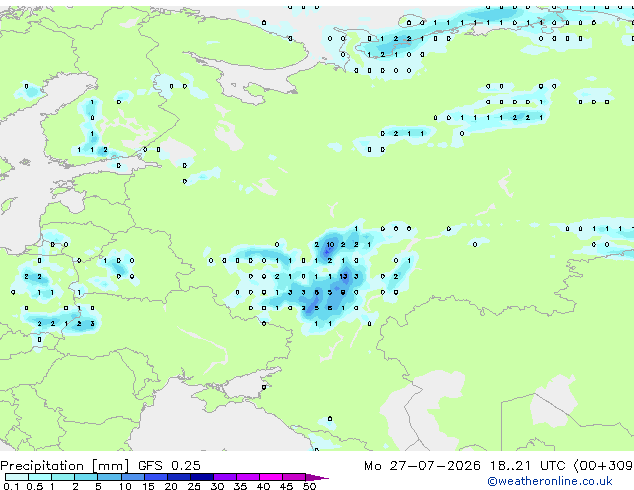Click the map precipitation value '13'
This screenshot has height=490, width=634.
point(343,277)
